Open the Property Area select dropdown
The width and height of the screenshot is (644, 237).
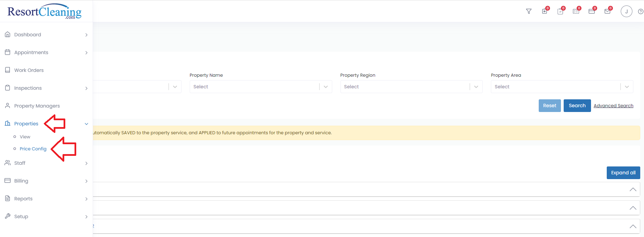(x=562, y=87)
